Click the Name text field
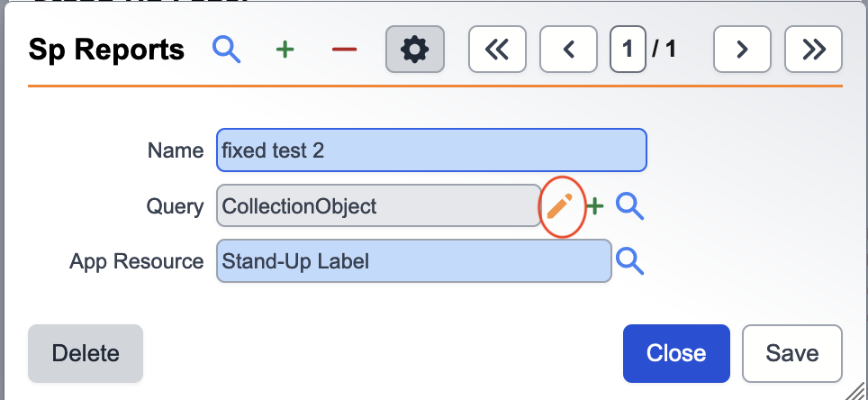Viewport: 868px width, 400px height. [x=431, y=150]
